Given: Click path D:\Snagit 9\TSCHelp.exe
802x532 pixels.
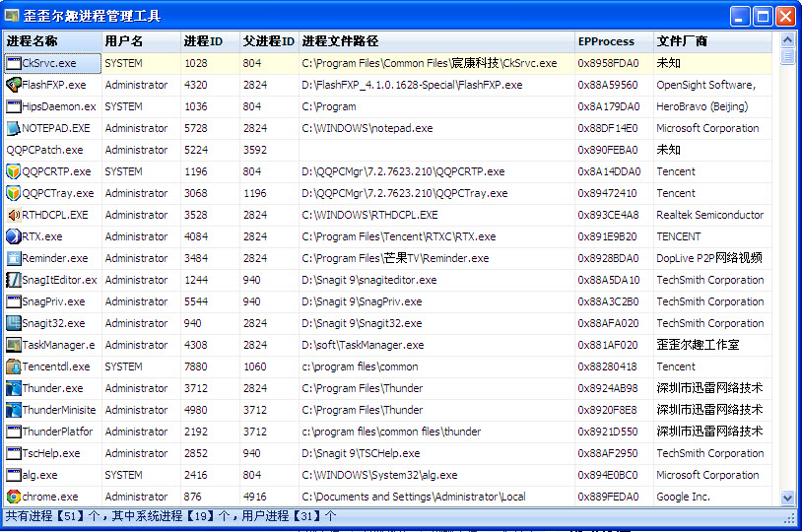Looking at the screenshot, I should coord(361,453).
